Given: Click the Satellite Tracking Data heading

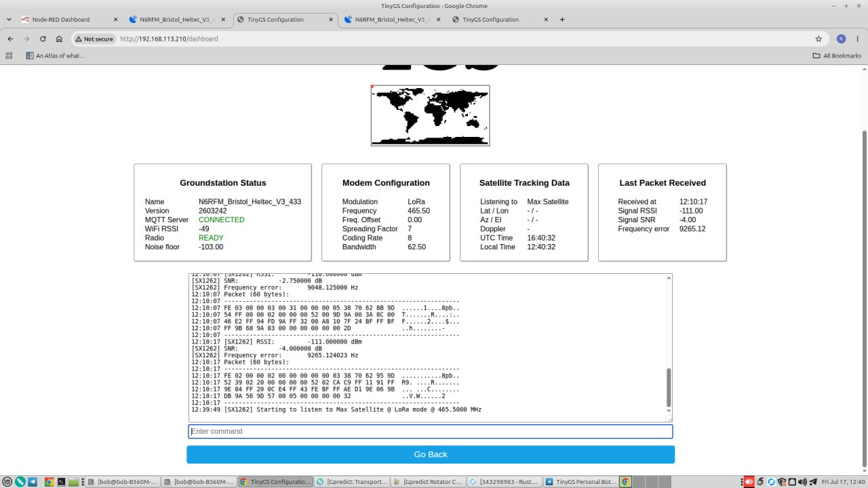Looking at the screenshot, I should tap(524, 183).
